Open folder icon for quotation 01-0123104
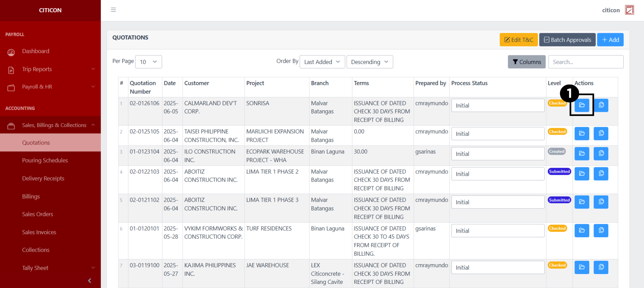 tap(582, 153)
